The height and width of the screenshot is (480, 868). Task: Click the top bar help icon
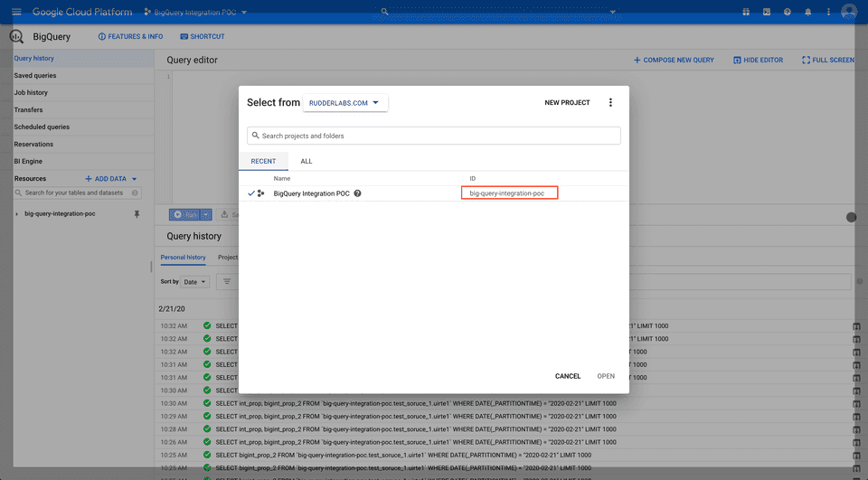click(787, 12)
